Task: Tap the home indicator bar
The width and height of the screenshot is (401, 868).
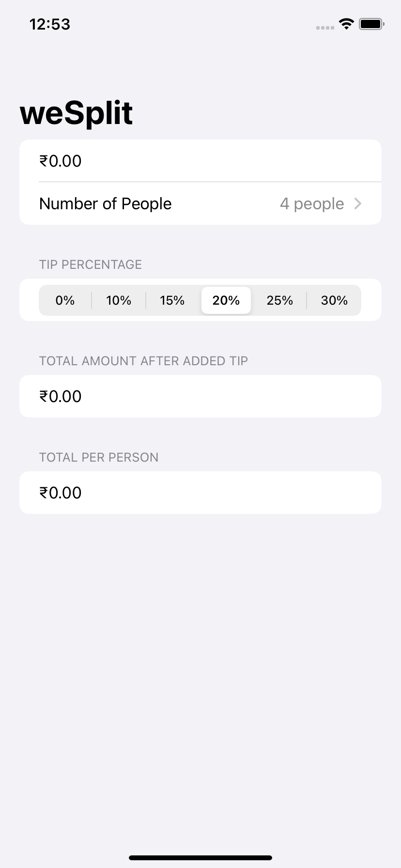Action: tap(200, 858)
